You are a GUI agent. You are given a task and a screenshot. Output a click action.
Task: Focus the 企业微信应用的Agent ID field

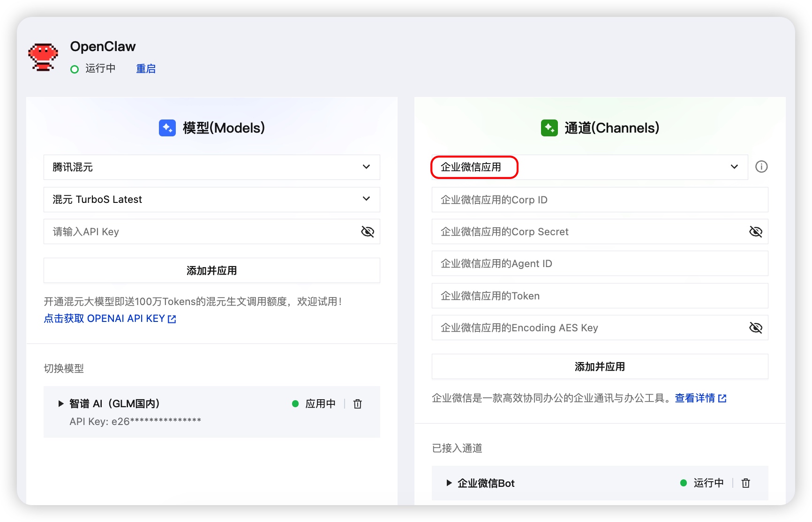pyautogui.click(x=600, y=263)
